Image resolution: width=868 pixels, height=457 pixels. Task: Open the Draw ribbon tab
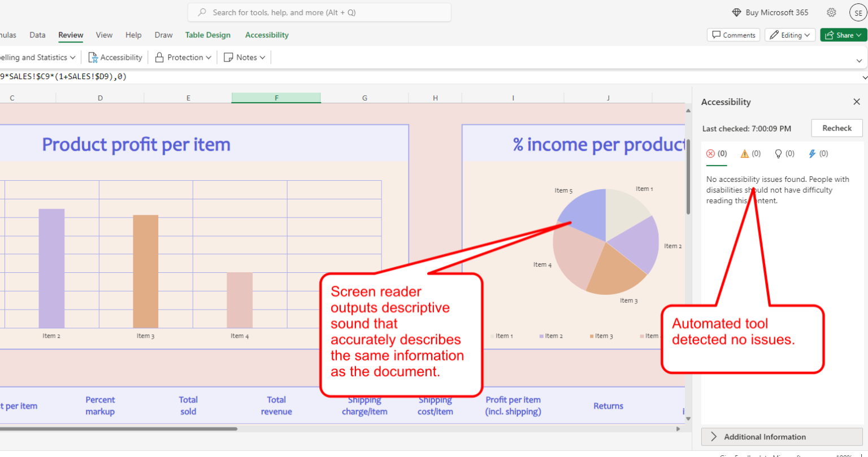click(x=163, y=34)
